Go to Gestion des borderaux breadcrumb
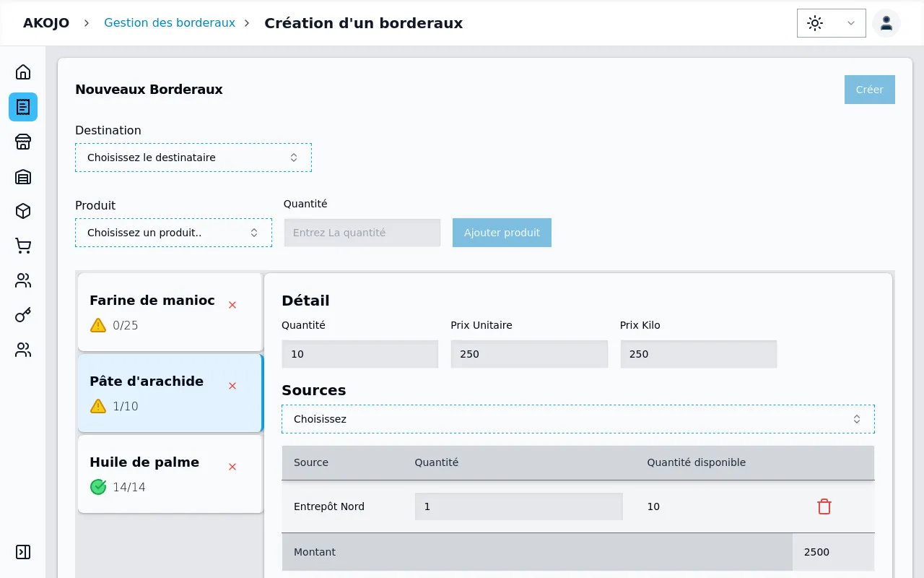The height and width of the screenshot is (578, 924). [170, 23]
